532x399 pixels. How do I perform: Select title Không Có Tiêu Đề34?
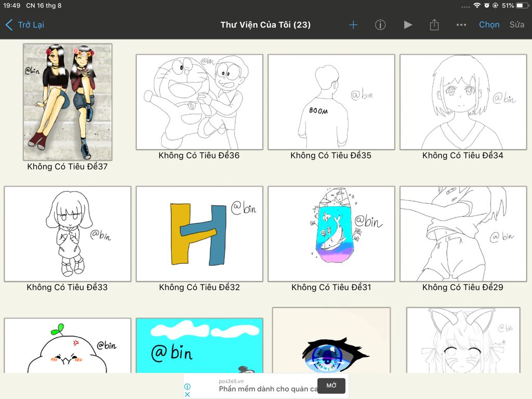click(x=463, y=155)
